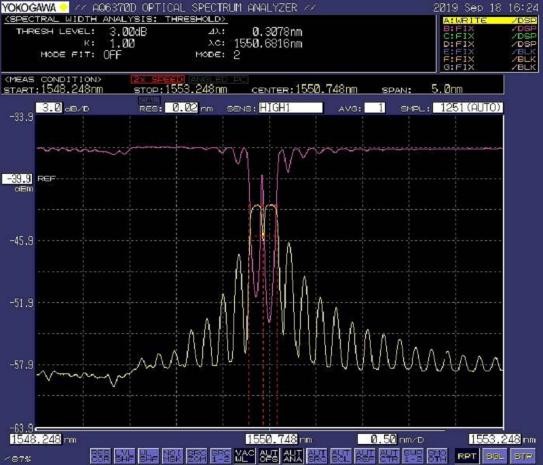Toggle the AUT OFS indicator
This screenshot has height=465, width=543.
(269, 456)
